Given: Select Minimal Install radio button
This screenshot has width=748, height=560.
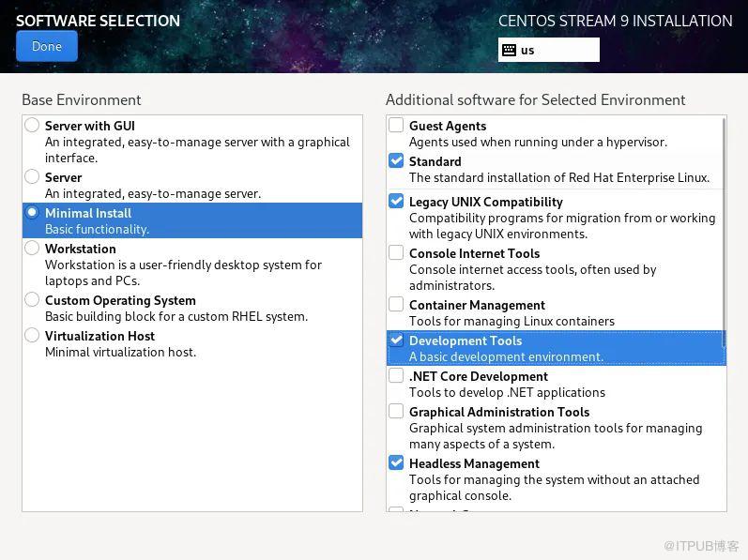Looking at the screenshot, I should 33,213.
